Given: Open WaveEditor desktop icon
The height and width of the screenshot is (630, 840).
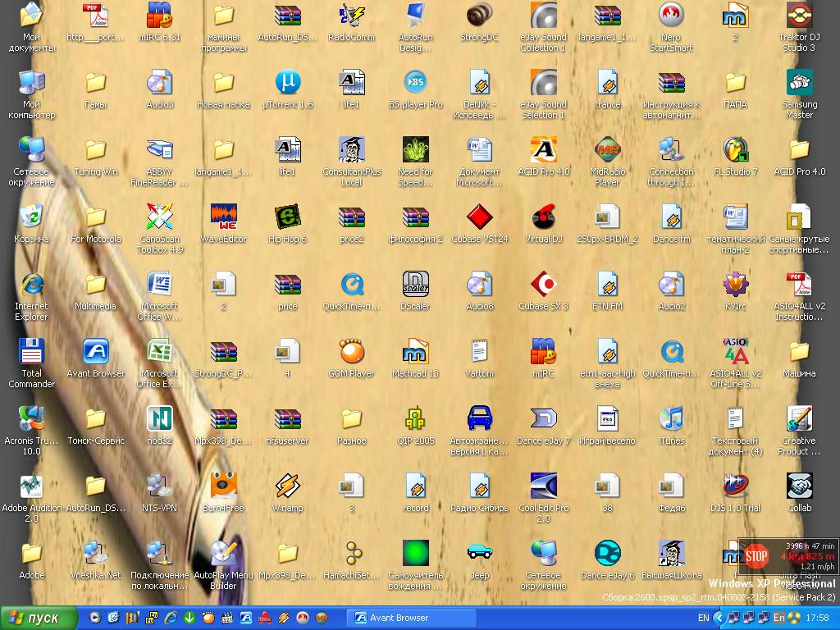Looking at the screenshot, I should click(x=223, y=217).
